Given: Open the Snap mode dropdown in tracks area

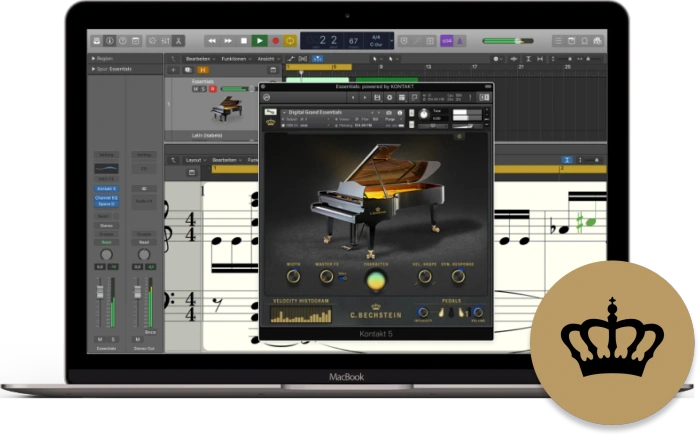Looking at the screenshot, I should (x=497, y=59).
